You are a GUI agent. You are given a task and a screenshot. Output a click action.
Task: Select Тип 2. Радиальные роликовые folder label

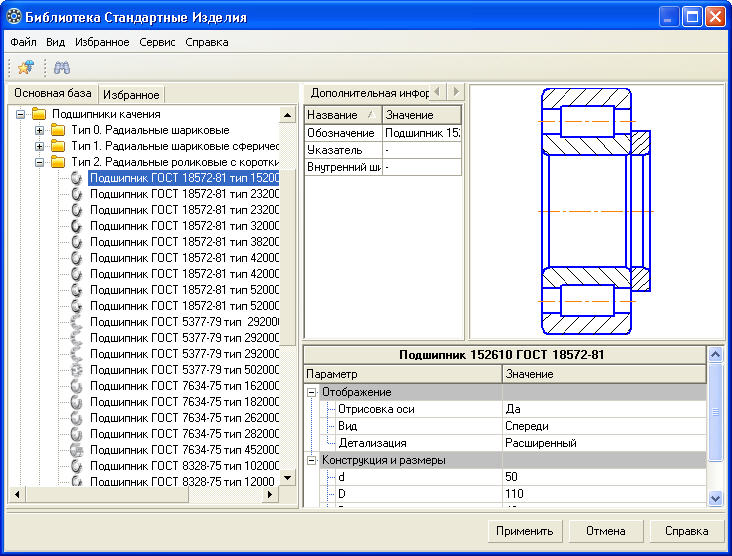pyautogui.click(x=175, y=162)
